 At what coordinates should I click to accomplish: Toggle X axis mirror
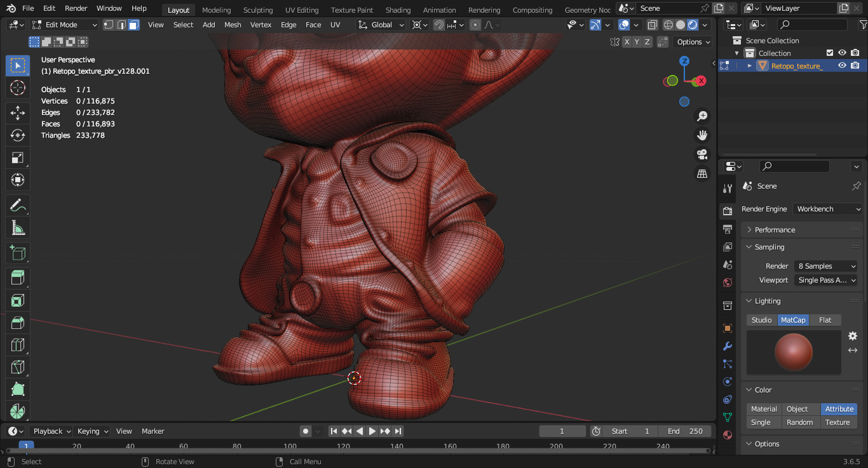click(627, 42)
